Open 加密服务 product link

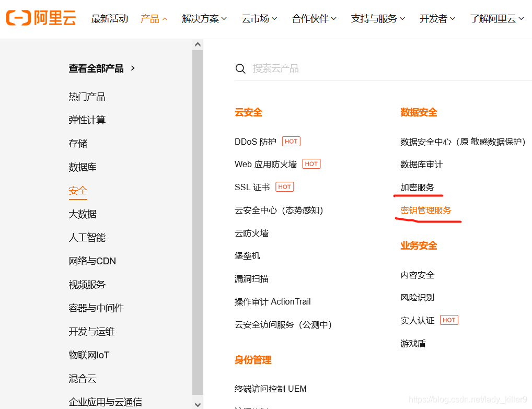tap(418, 187)
